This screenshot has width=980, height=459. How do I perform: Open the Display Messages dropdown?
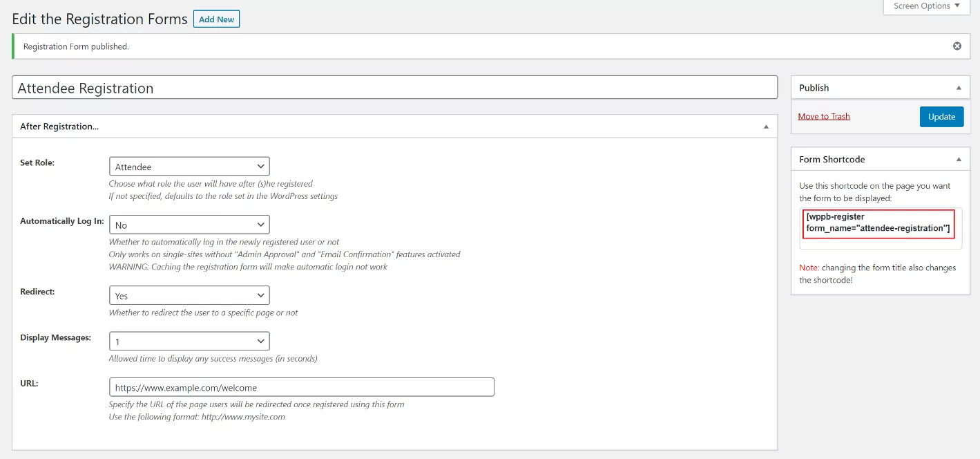(189, 341)
